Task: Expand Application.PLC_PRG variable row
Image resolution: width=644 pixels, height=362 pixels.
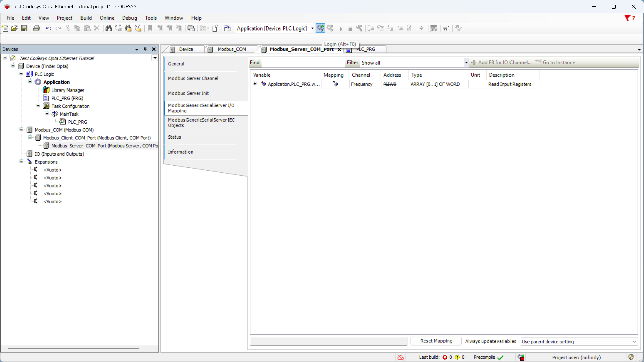Action: click(x=255, y=84)
